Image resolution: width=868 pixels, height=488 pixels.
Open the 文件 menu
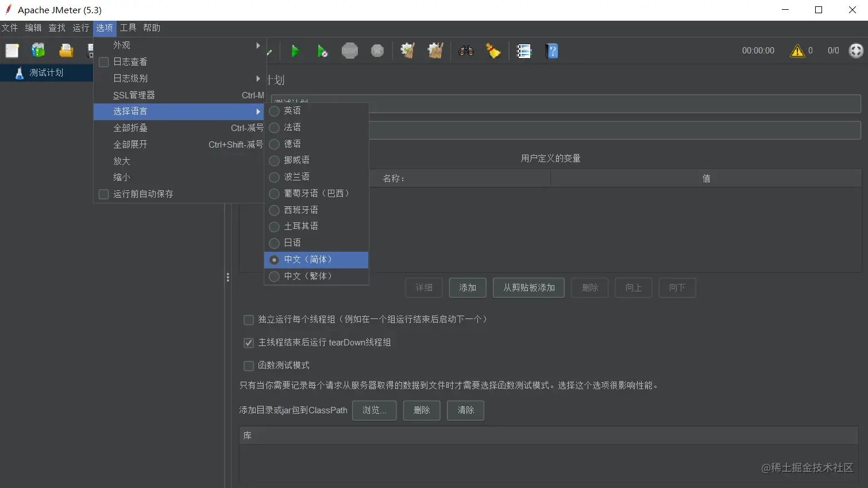(x=10, y=28)
